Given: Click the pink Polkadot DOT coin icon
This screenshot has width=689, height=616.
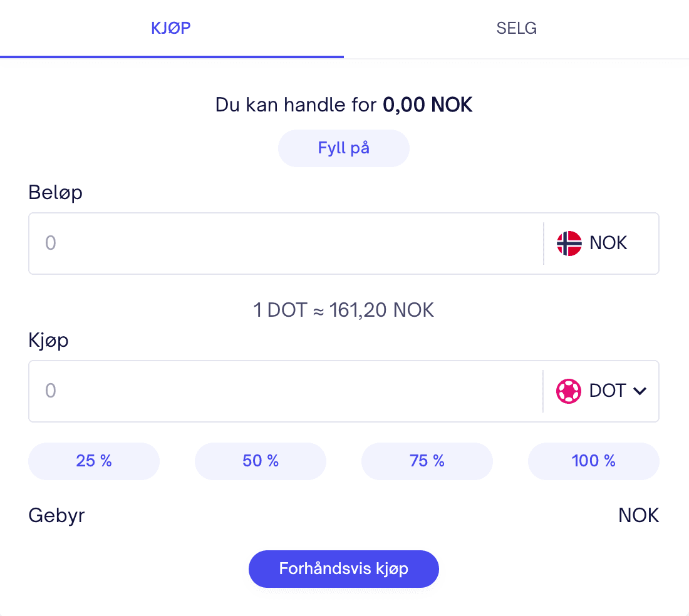Looking at the screenshot, I should [x=568, y=391].
